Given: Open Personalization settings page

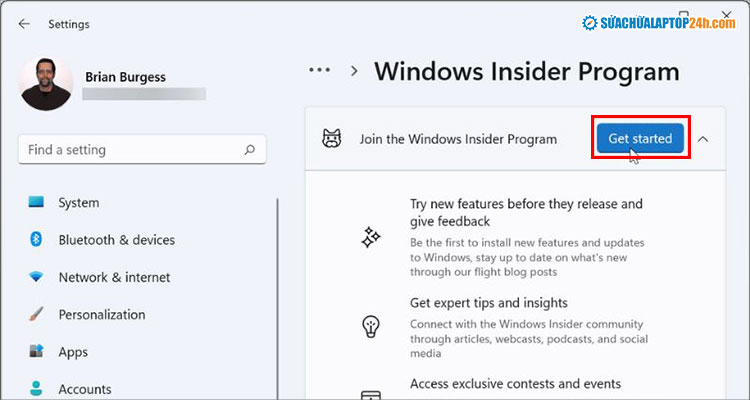Looking at the screenshot, I should coord(102,314).
